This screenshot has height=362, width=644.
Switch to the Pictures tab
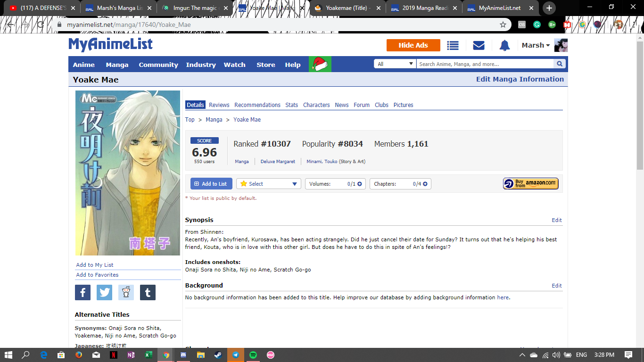[x=404, y=105]
